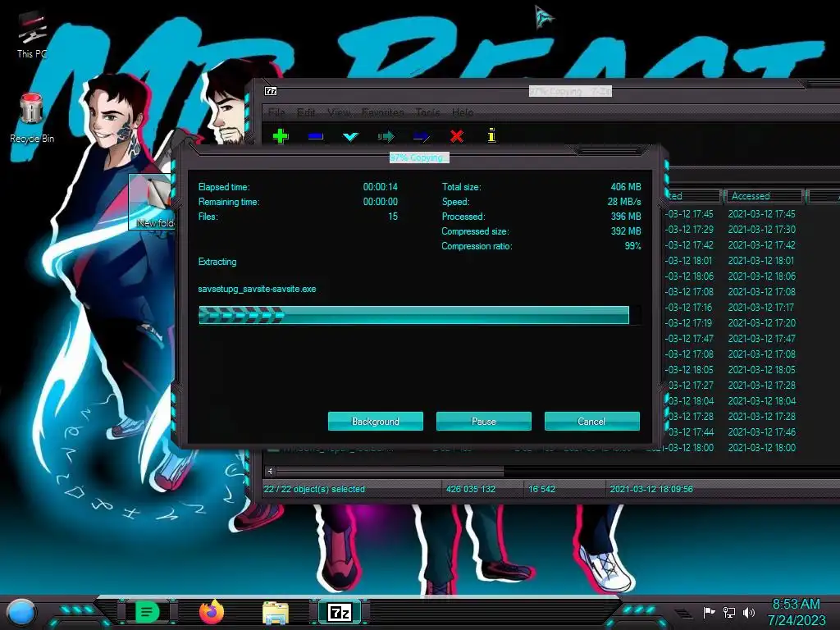Click Accessed cell "2021-03-12 18:05"
Image resolution: width=840 pixels, height=630 pixels.
click(762, 370)
